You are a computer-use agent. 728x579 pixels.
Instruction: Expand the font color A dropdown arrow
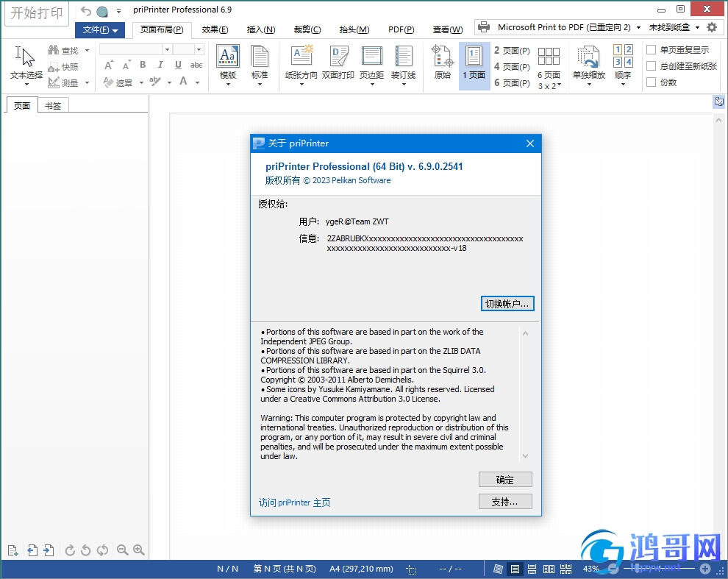[197, 82]
